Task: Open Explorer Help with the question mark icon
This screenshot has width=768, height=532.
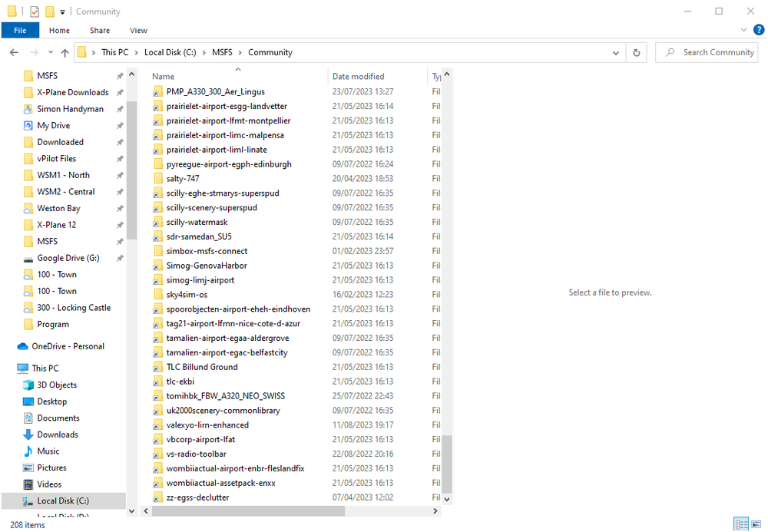Action: [759, 30]
